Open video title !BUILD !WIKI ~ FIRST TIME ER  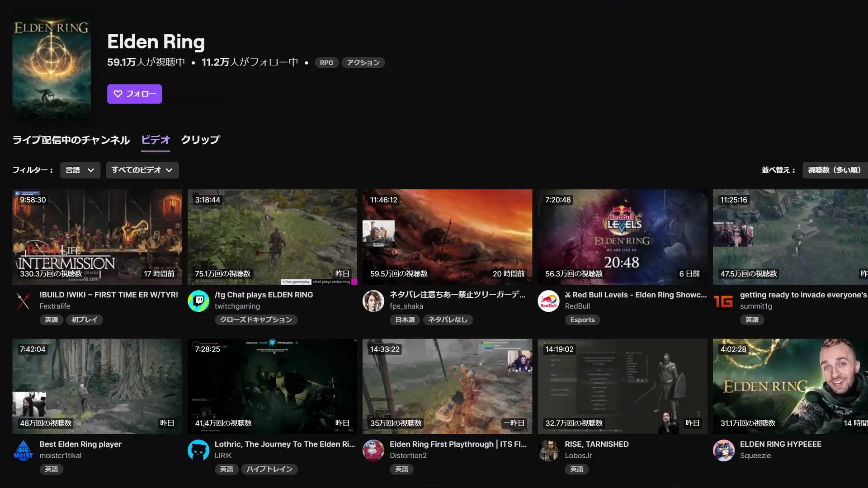(x=108, y=295)
